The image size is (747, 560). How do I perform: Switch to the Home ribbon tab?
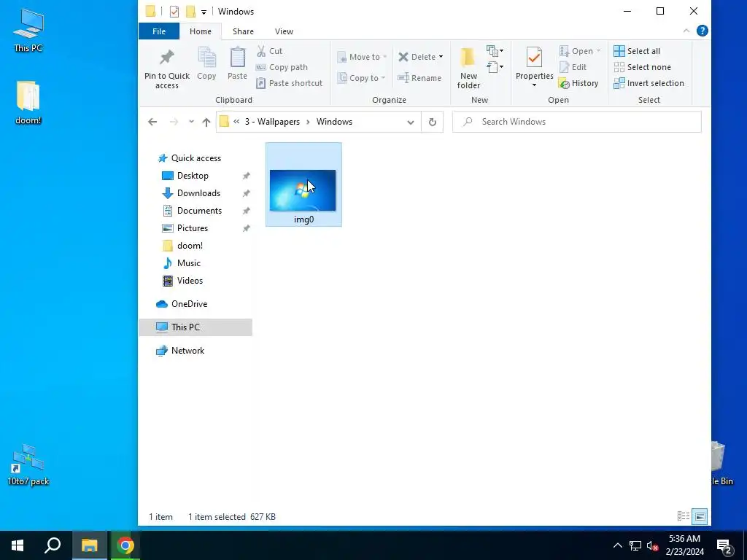pos(201,31)
